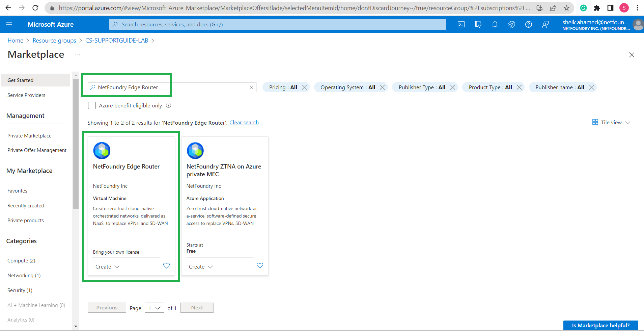Remove the Pricing : All filter
Viewport: 644px width, 331px height.
[305, 87]
